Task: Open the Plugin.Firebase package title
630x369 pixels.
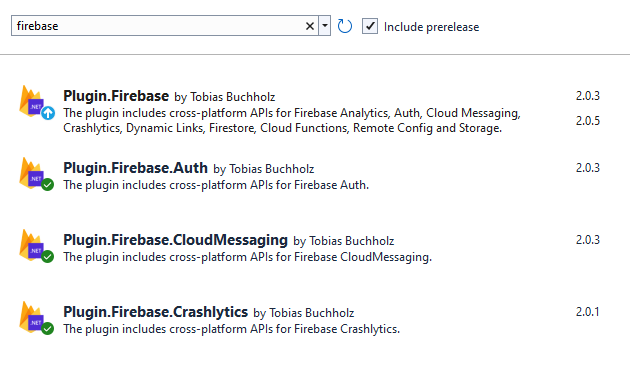Action: (116, 96)
